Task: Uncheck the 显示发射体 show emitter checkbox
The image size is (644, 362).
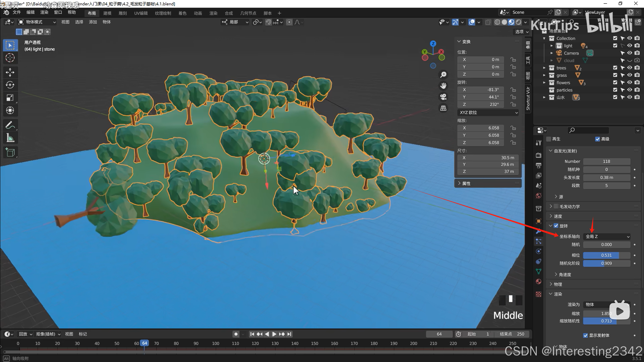Action: (x=585, y=335)
